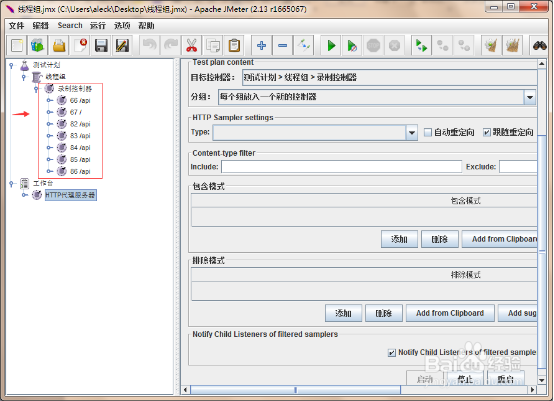
Task: Collapse the 录制控制器 tree node handle
Action: click(36, 89)
